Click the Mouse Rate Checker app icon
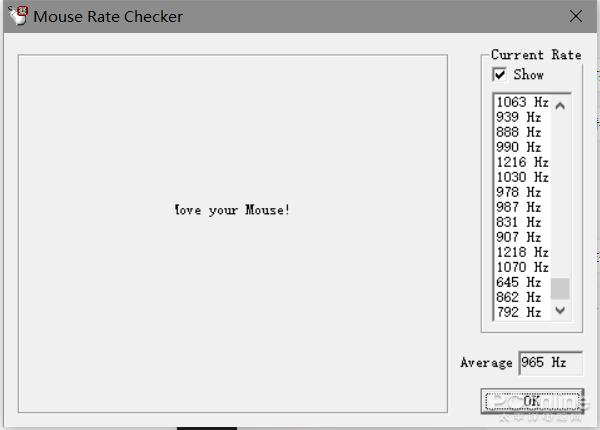This screenshot has height=430, width=600. click(18, 16)
